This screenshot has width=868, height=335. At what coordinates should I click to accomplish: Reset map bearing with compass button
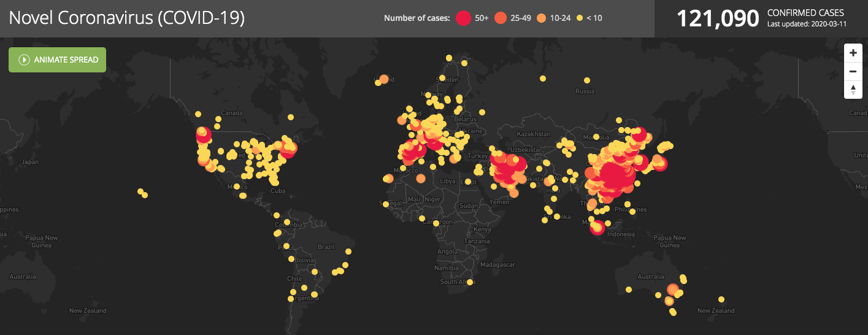click(x=853, y=90)
